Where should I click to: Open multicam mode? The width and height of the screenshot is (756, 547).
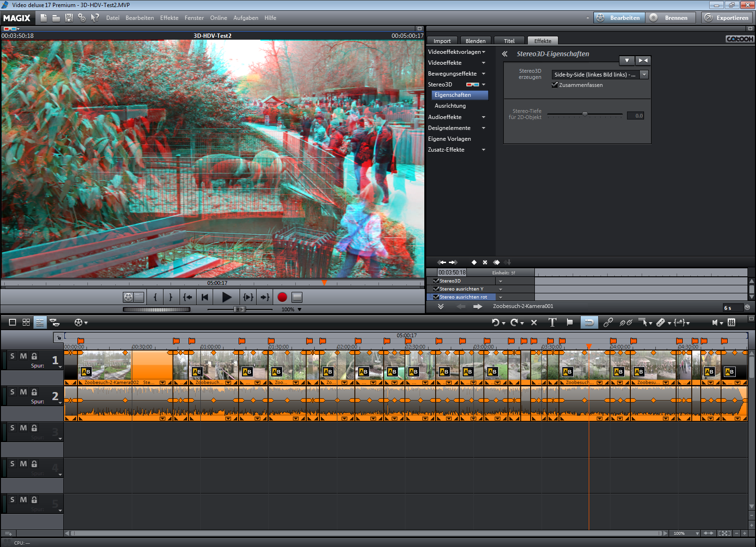(x=54, y=322)
